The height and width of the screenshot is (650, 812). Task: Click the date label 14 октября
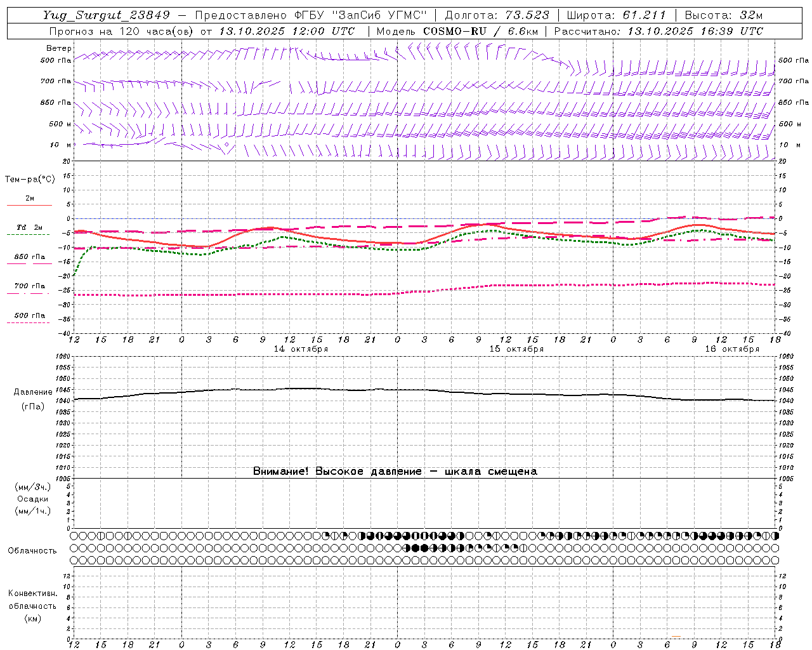(301, 349)
